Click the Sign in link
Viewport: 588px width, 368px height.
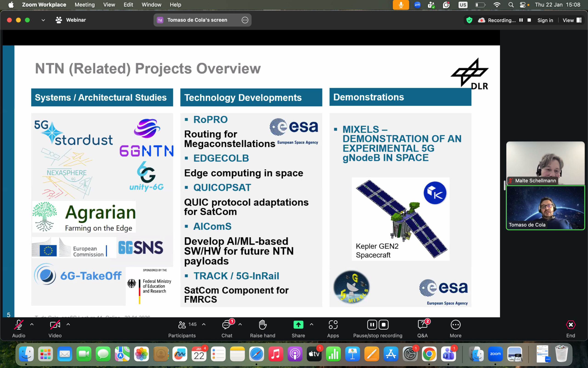pos(545,20)
